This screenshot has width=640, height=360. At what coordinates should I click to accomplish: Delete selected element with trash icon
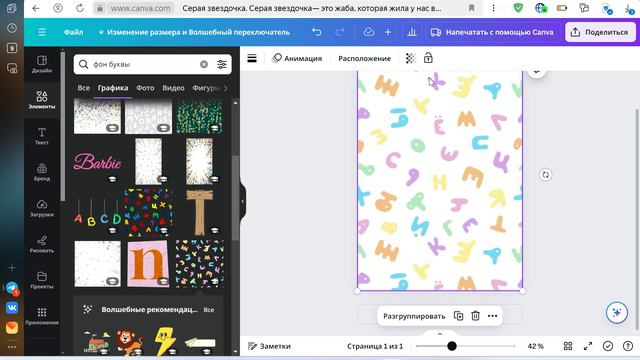(x=476, y=316)
